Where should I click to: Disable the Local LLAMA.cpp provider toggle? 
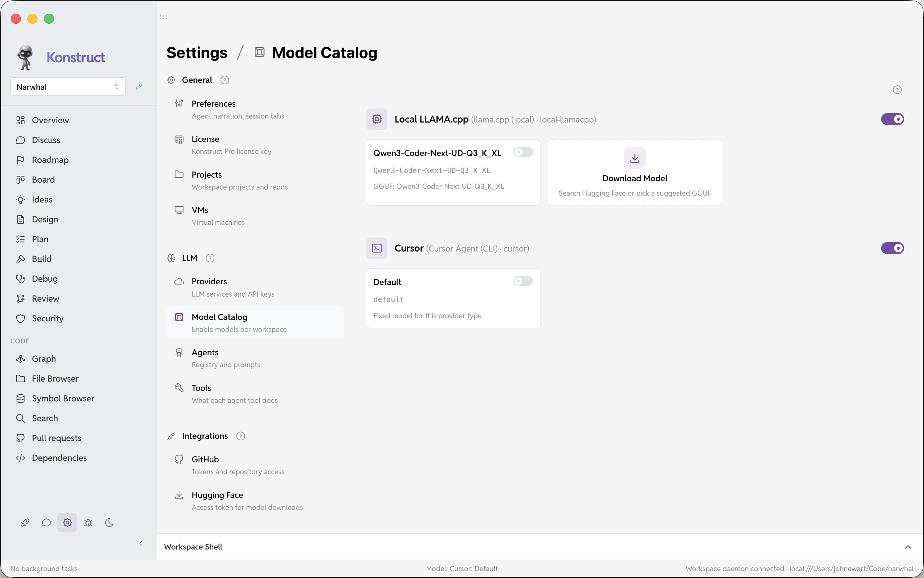(892, 119)
